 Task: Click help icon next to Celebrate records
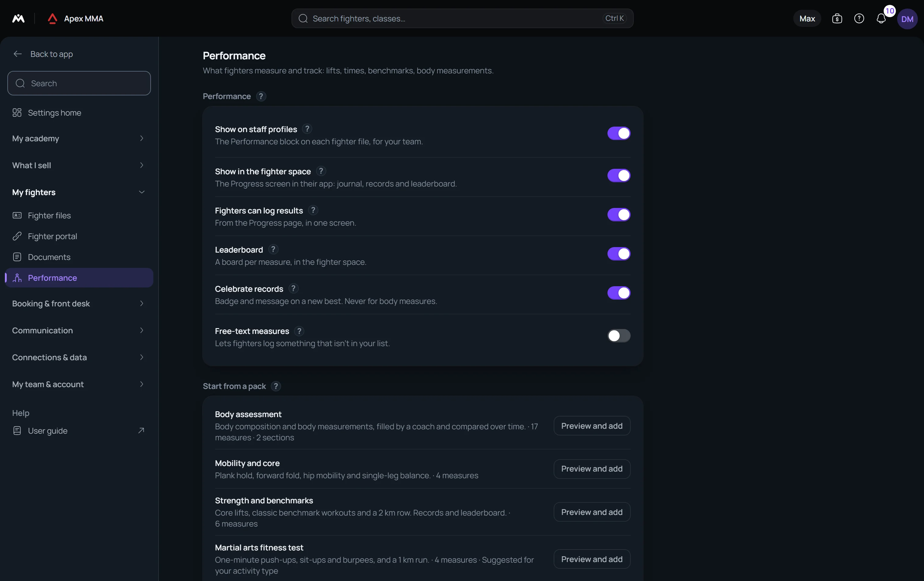click(293, 288)
